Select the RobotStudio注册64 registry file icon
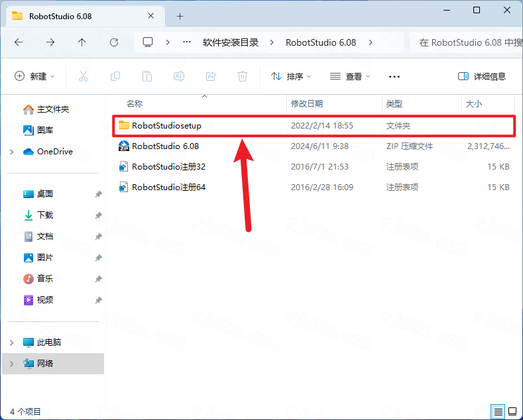523x420 pixels. point(124,187)
